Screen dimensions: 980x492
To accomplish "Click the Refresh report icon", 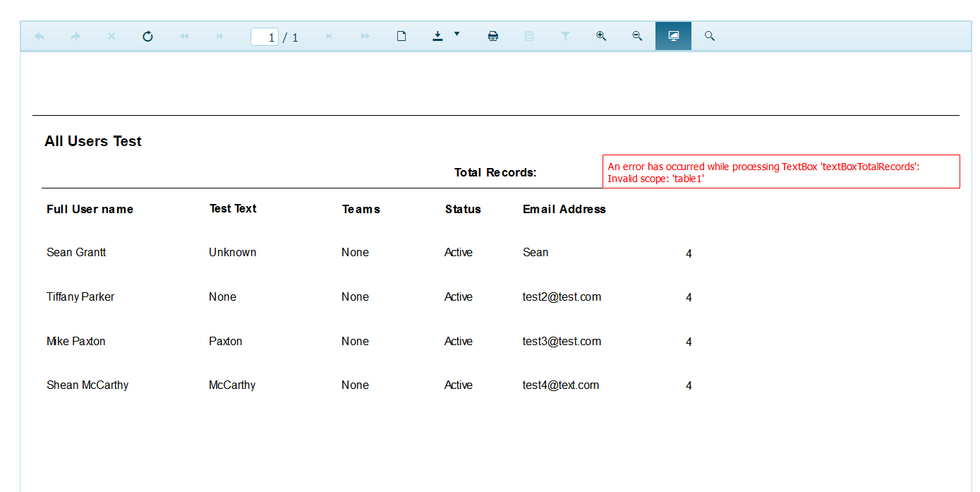I will [147, 36].
